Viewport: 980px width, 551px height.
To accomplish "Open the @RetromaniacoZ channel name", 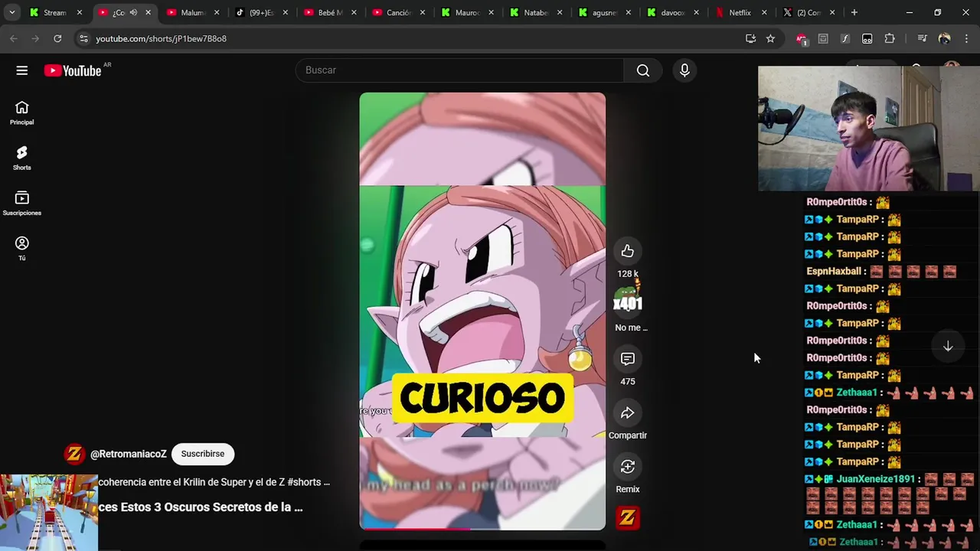I will [128, 454].
